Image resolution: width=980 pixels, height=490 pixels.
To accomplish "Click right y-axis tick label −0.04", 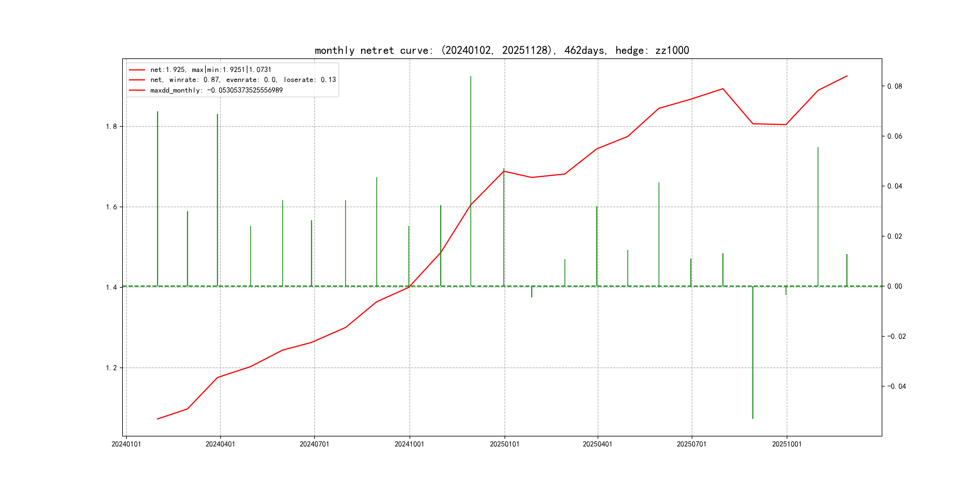I will (896, 387).
